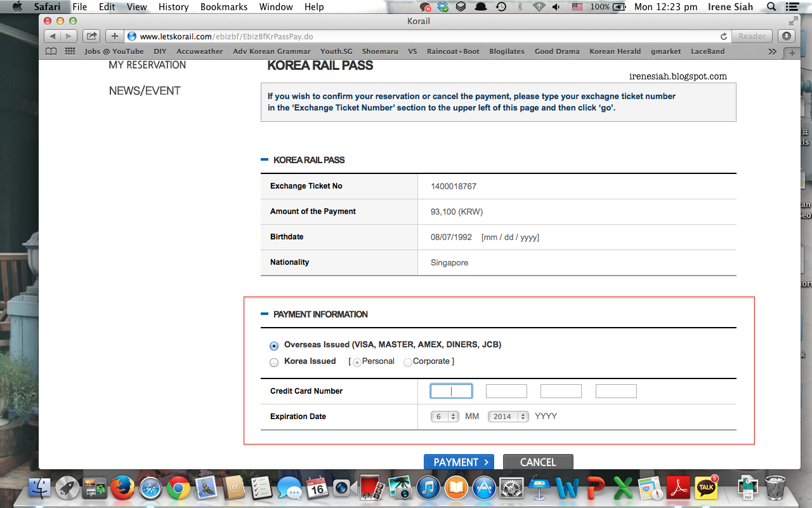The width and height of the screenshot is (812, 508).
Task: Click the Reader button in address bar
Action: [752, 36]
